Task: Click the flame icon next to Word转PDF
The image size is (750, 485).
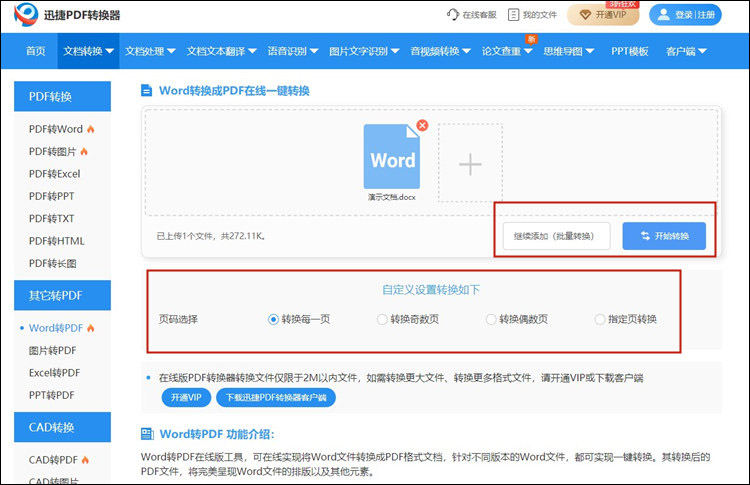Action: 90,328
